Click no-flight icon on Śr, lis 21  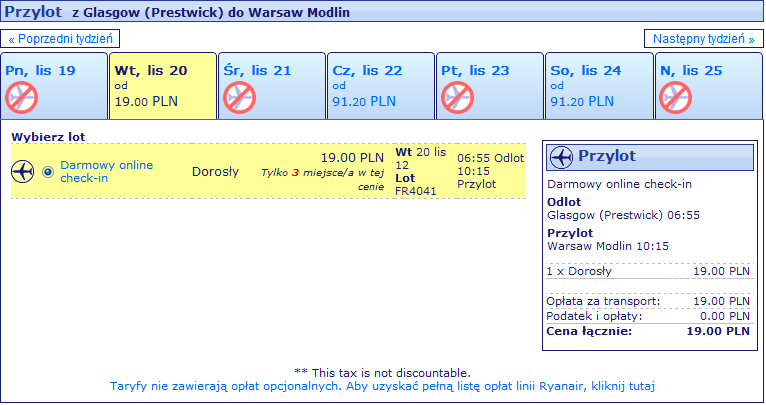(239, 97)
